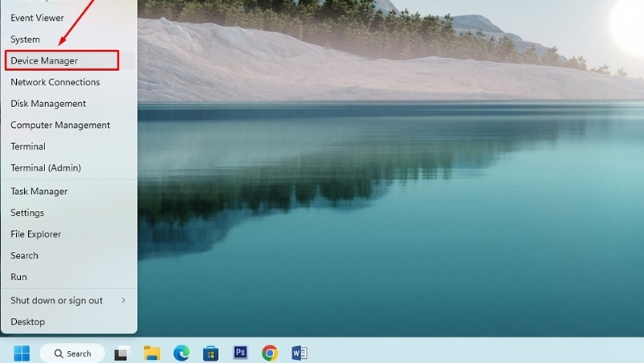Select Disk Management from the menu
The width and height of the screenshot is (644, 363).
coord(69,104)
